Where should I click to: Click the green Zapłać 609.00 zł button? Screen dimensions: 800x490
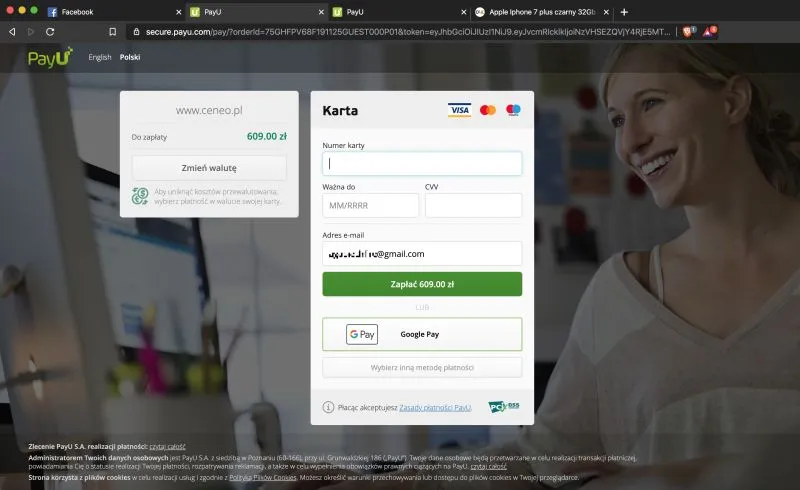(422, 284)
